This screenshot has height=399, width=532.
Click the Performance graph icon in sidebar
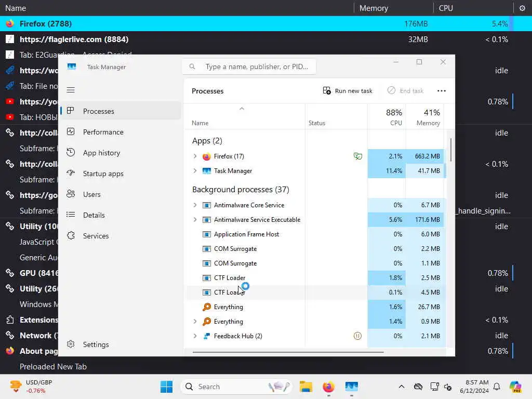tap(71, 131)
